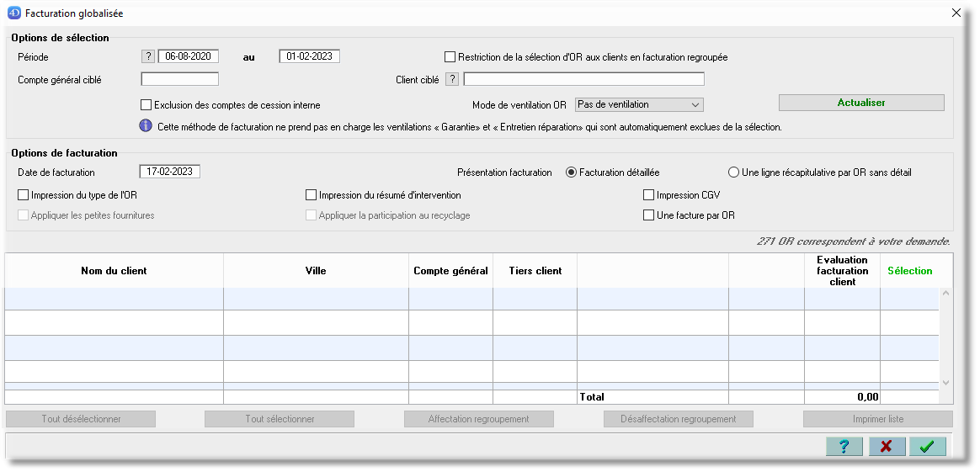This screenshot has width=980, height=472.
Task: Toggle Impression du résumé d'intervention
Action: 312,195
